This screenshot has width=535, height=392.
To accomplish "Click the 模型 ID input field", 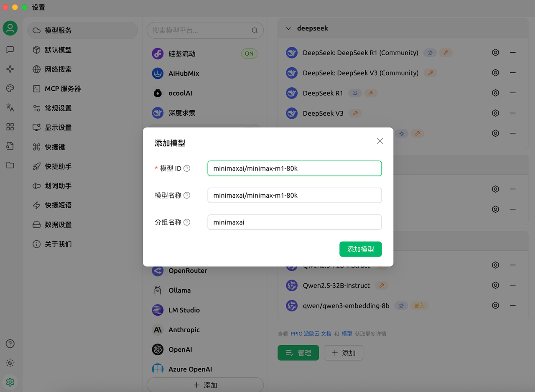I will pyautogui.click(x=294, y=168).
